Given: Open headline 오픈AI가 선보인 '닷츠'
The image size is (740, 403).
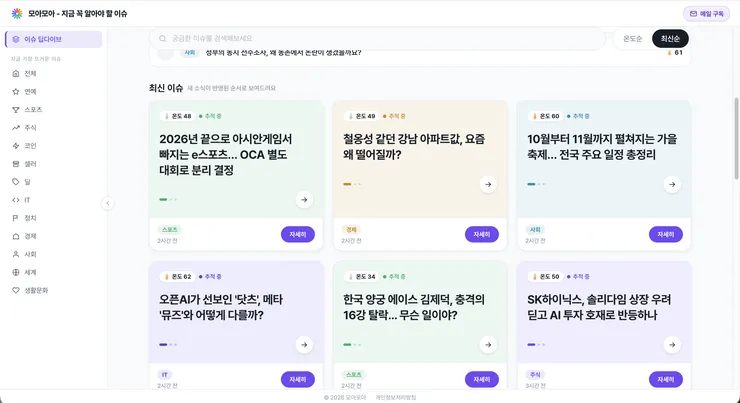Looking at the screenshot, I should [221, 307].
